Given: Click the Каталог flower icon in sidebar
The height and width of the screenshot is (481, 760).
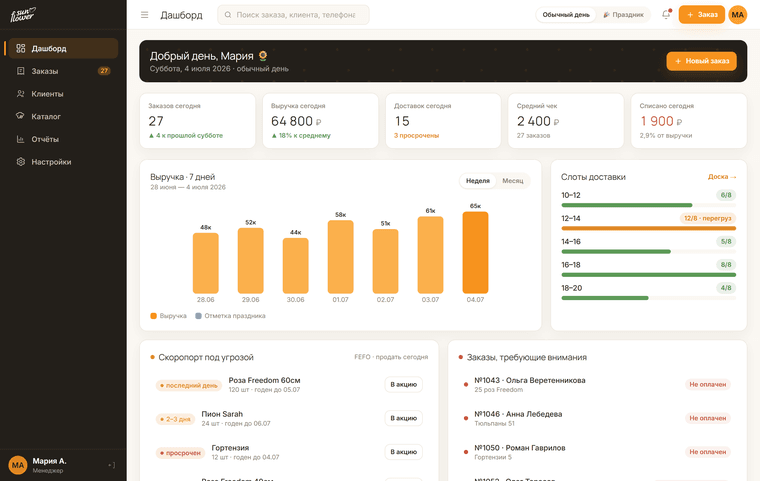Looking at the screenshot, I should tap(20, 116).
